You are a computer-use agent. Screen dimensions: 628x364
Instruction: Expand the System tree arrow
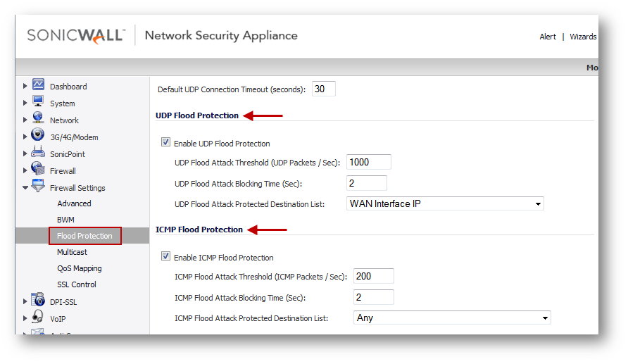[x=25, y=103]
